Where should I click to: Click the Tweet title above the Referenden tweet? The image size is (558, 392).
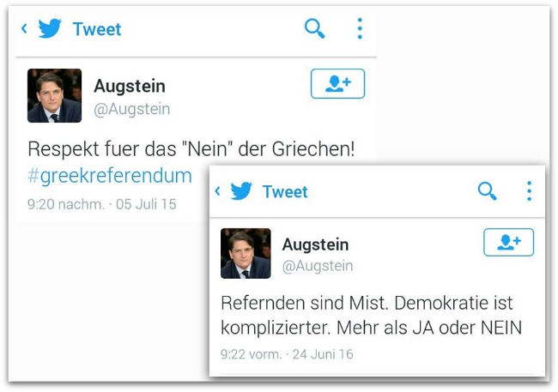pyautogui.click(x=286, y=190)
